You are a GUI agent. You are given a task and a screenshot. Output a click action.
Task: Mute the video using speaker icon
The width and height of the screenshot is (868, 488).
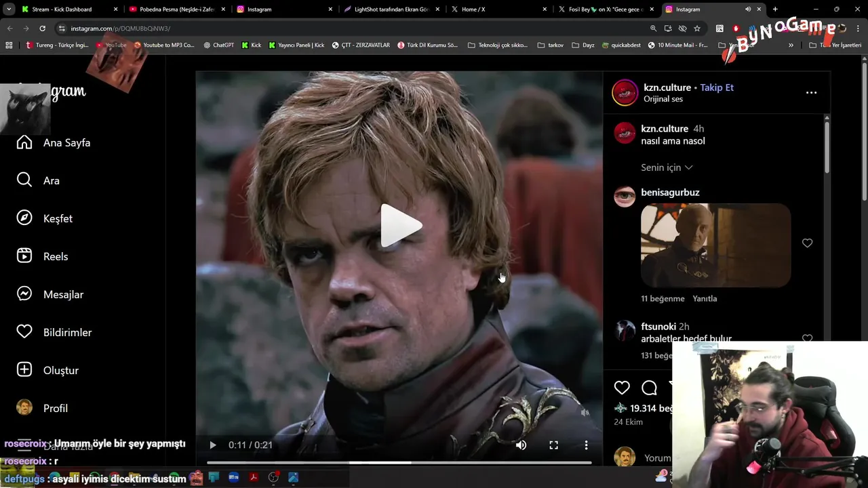point(521,445)
